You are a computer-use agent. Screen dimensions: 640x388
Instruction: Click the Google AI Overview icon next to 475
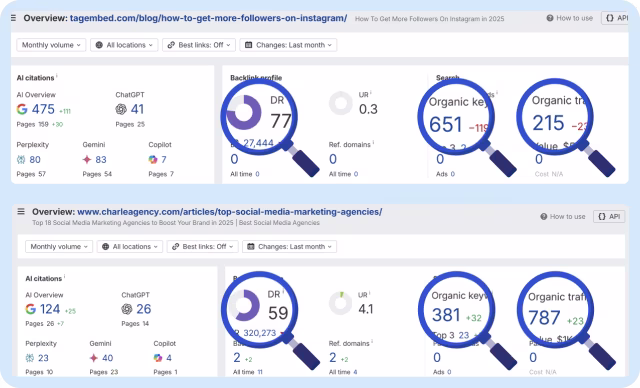click(x=22, y=109)
